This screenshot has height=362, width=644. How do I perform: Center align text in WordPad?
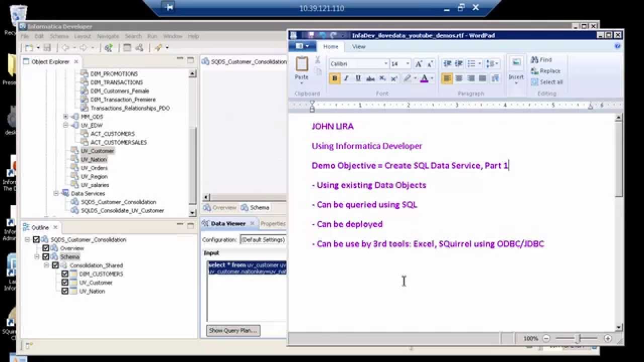pyautogui.click(x=458, y=78)
